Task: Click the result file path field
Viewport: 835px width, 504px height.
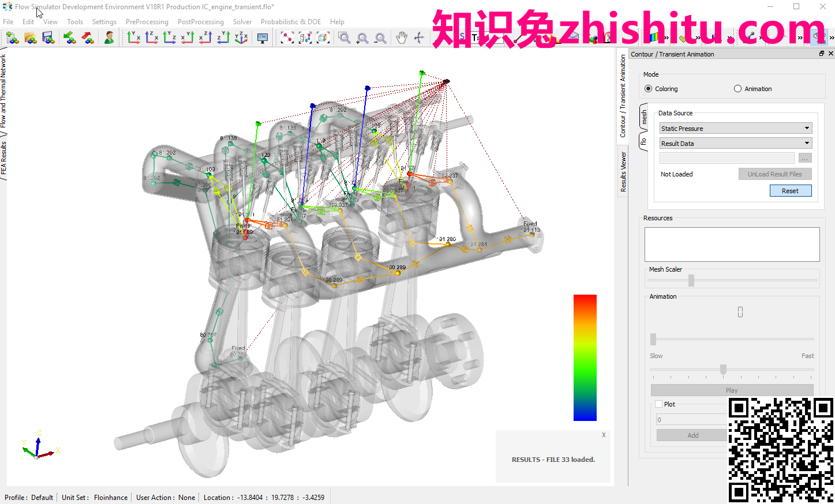Action: [x=727, y=158]
